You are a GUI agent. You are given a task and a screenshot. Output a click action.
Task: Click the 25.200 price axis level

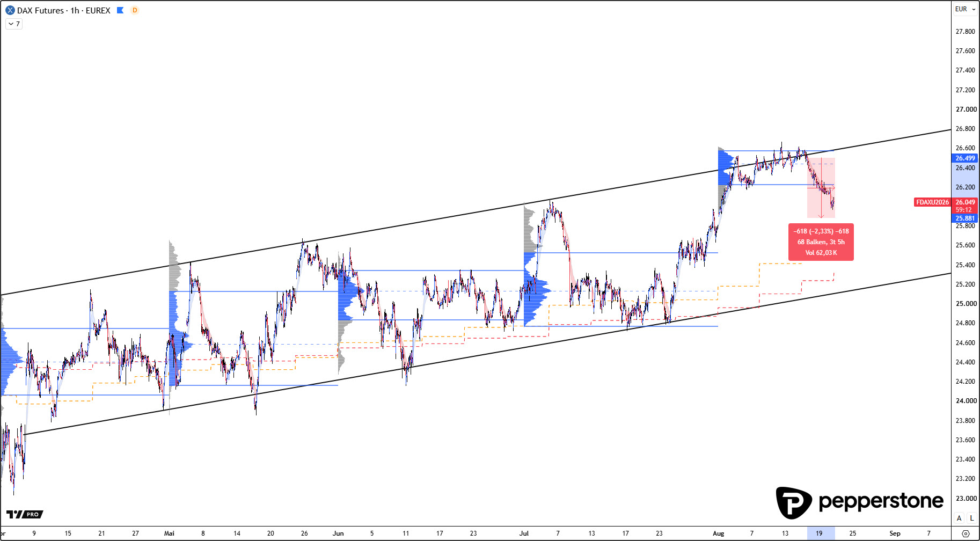click(965, 284)
